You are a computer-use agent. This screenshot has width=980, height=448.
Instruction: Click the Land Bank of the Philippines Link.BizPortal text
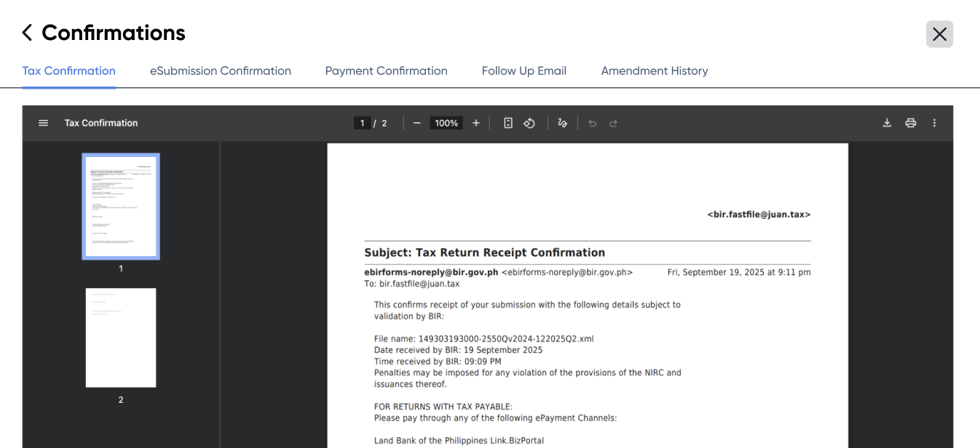(459, 441)
